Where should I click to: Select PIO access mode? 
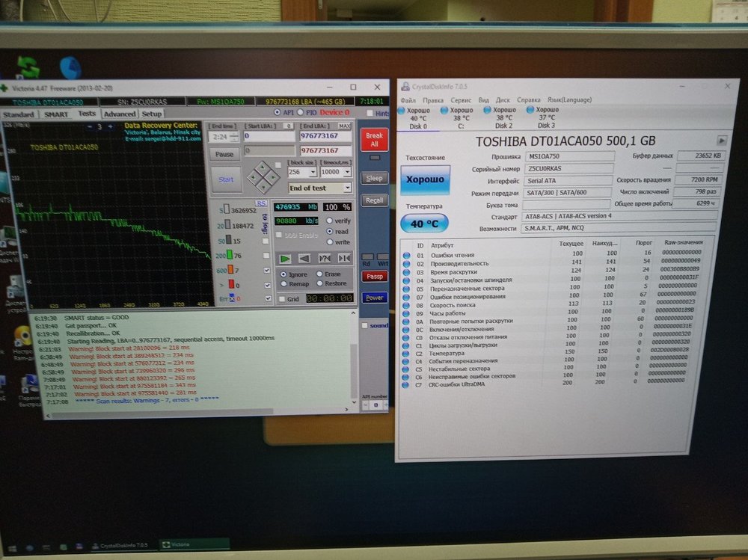point(301,113)
